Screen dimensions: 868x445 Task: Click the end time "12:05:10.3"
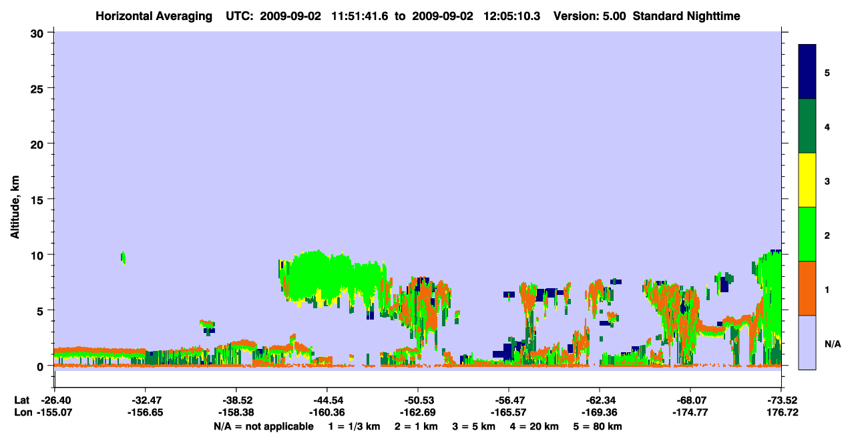coord(511,16)
